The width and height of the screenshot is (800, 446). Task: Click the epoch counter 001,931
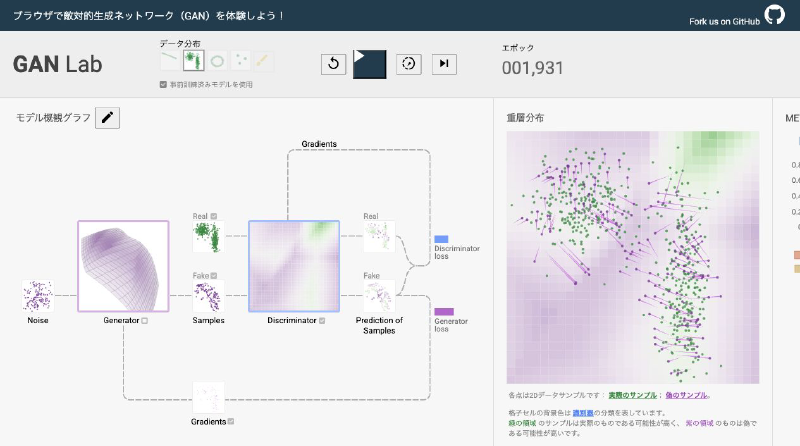click(x=532, y=68)
